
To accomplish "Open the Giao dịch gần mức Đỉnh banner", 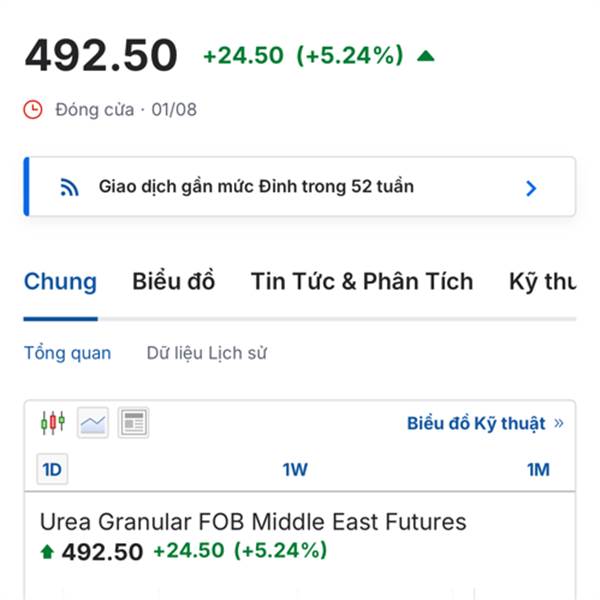I will [x=300, y=187].
